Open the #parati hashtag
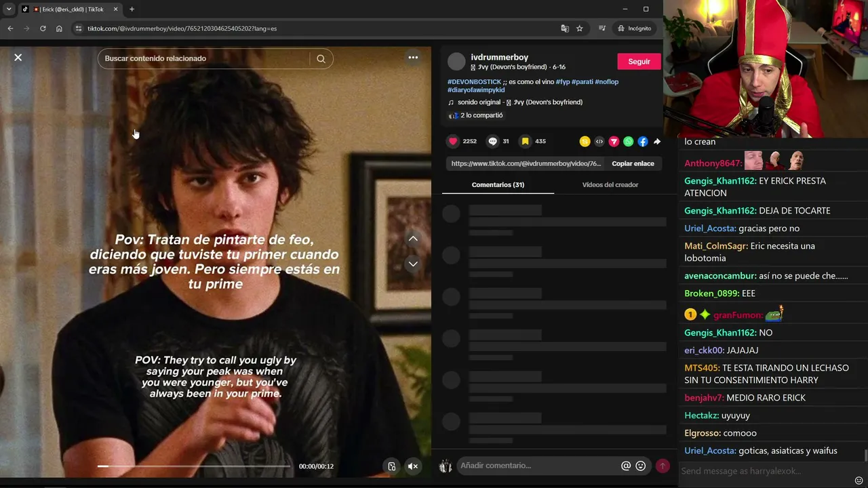This screenshot has height=488, width=868. tap(582, 82)
